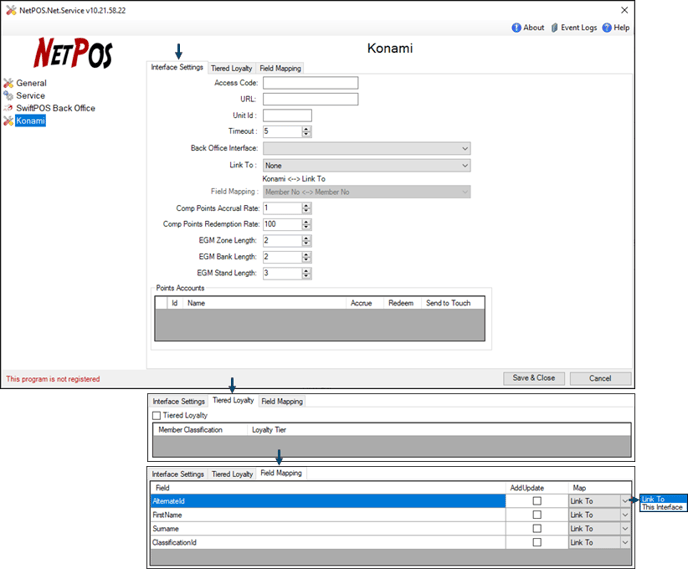688x569 pixels.
Task: Switch to the Tiered Loyalty tab in main window
Action: (231, 68)
